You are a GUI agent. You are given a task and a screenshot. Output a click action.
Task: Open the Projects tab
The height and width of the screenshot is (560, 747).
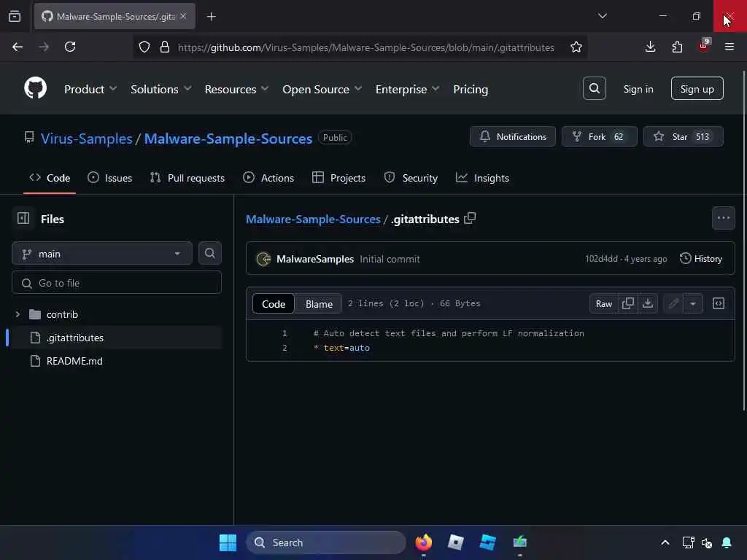(x=338, y=178)
